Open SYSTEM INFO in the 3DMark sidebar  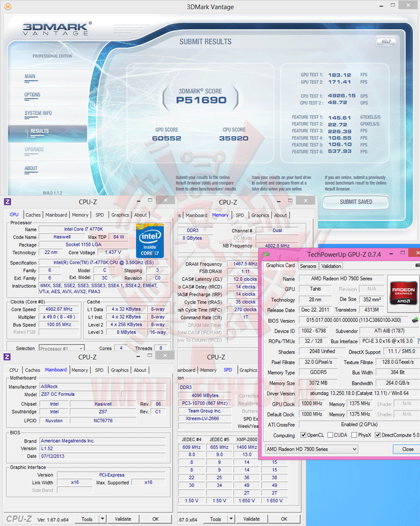point(38,113)
